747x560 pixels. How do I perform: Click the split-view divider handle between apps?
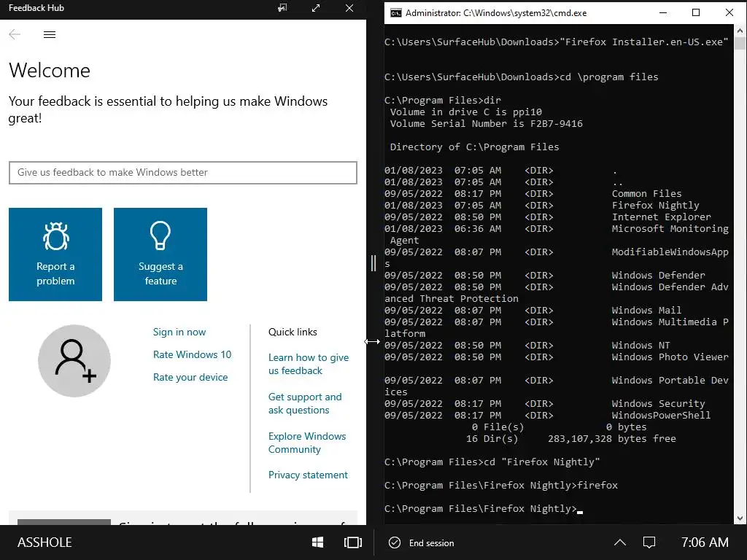click(373, 262)
